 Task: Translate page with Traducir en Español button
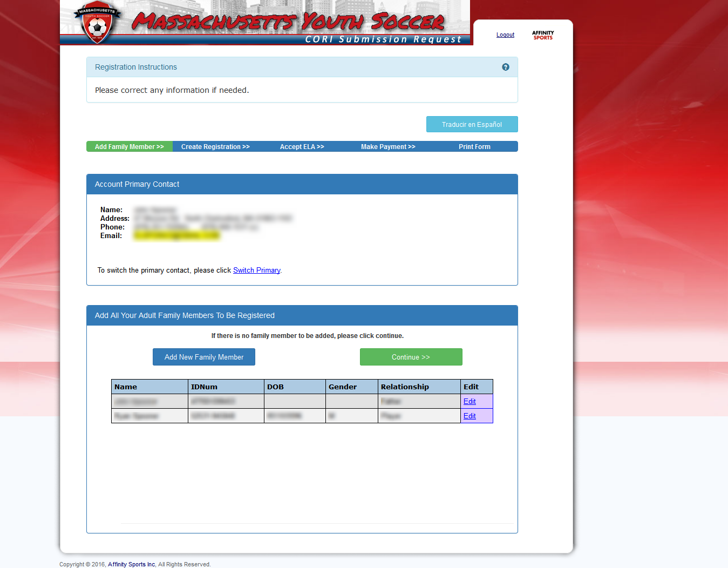pyautogui.click(x=472, y=124)
